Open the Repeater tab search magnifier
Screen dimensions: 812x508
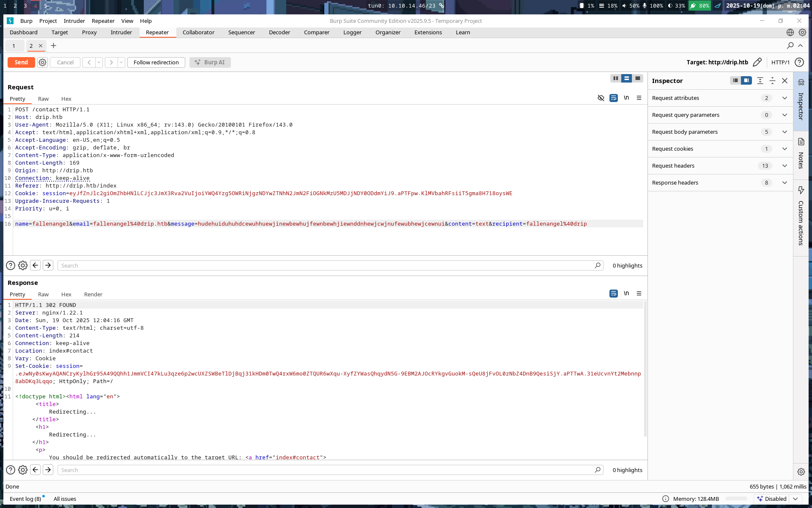pyautogui.click(x=790, y=45)
